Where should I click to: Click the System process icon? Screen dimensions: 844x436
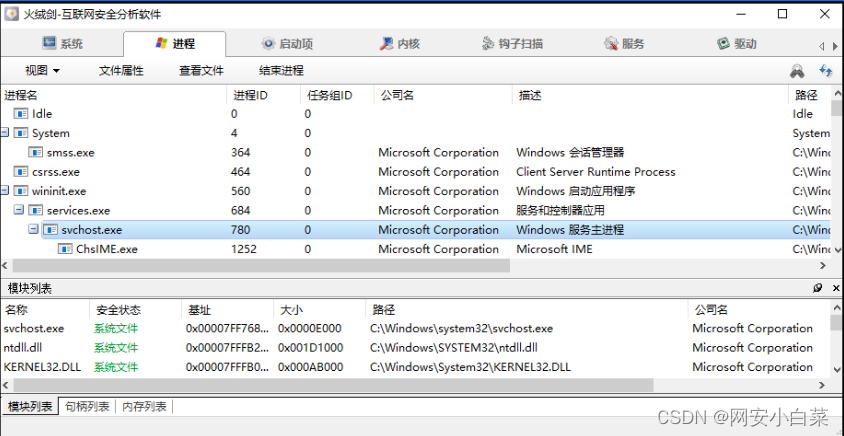pyautogui.click(x=21, y=133)
